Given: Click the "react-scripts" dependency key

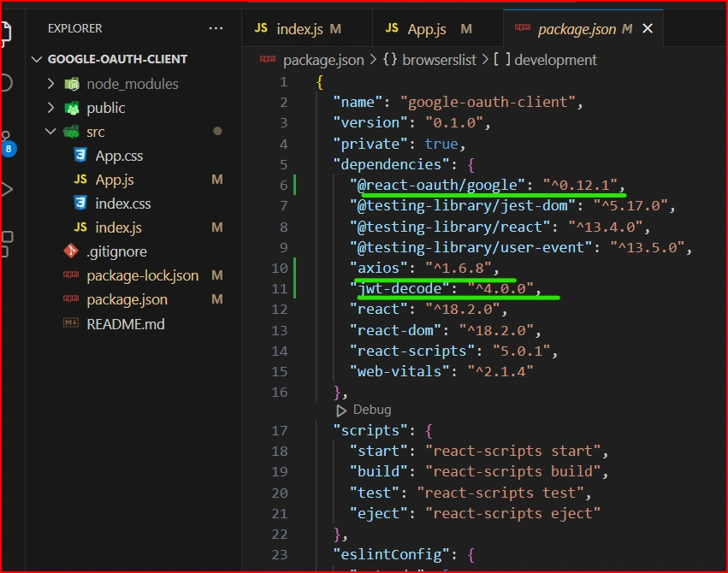Looking at the screenshot, I should pos(411,351).
